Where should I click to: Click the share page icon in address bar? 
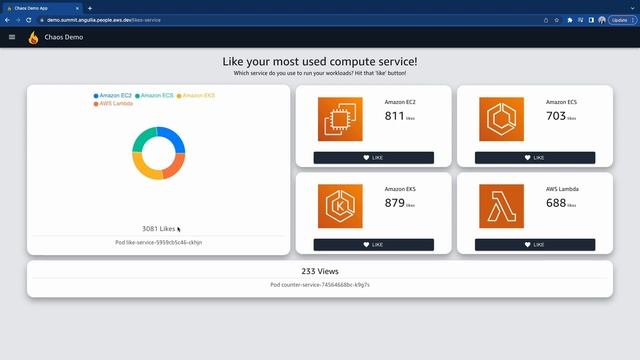(x=546, y=20)
